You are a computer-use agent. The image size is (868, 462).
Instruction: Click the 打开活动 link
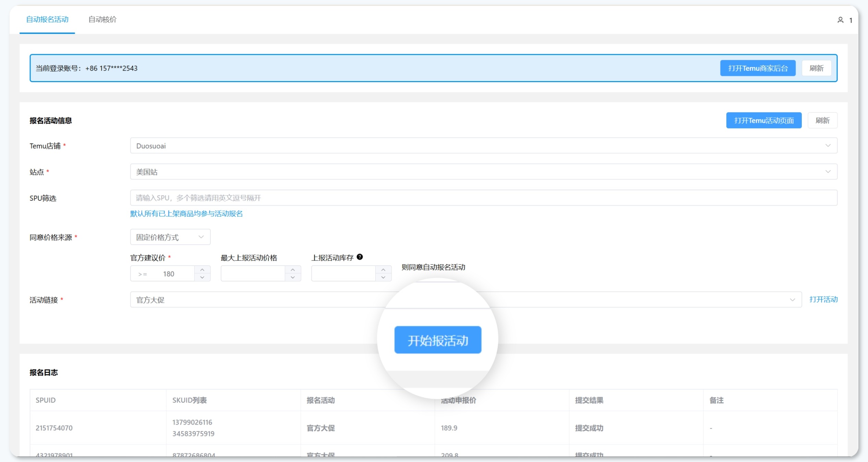823,300
